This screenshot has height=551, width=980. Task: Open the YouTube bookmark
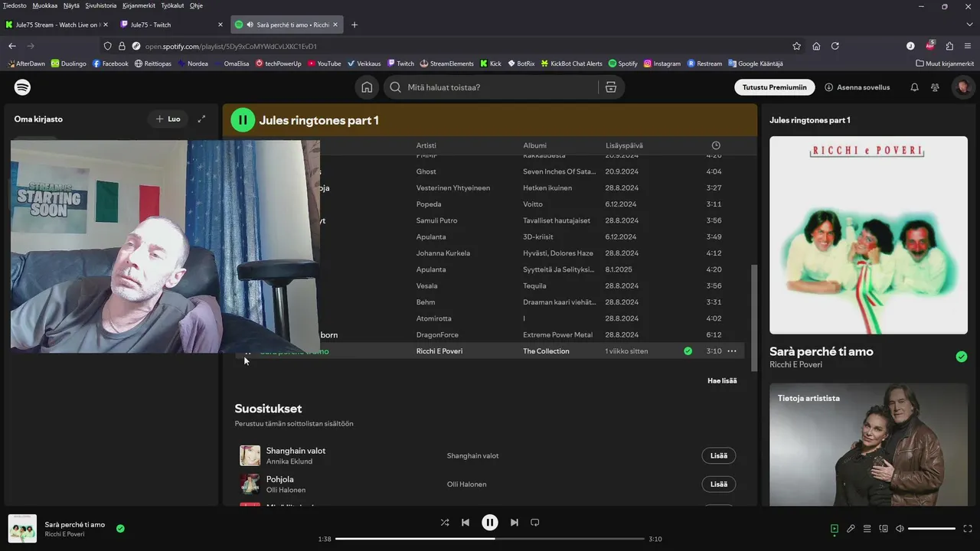[x=324, y=64]
